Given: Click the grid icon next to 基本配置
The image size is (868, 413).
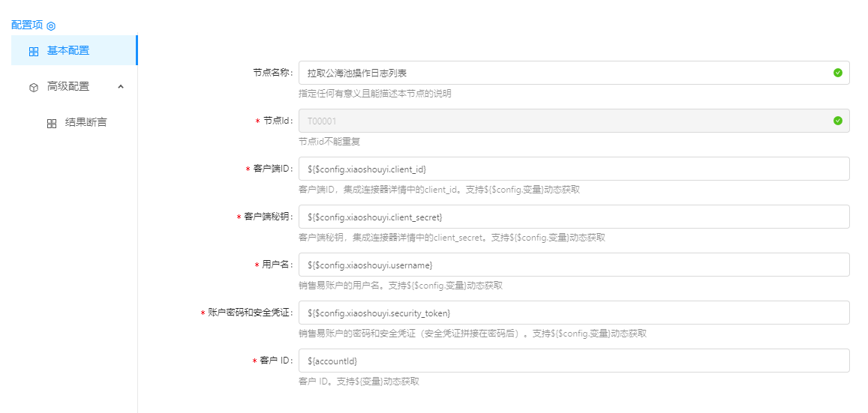Looking at the screenshot, I should [x=34, y=52].
